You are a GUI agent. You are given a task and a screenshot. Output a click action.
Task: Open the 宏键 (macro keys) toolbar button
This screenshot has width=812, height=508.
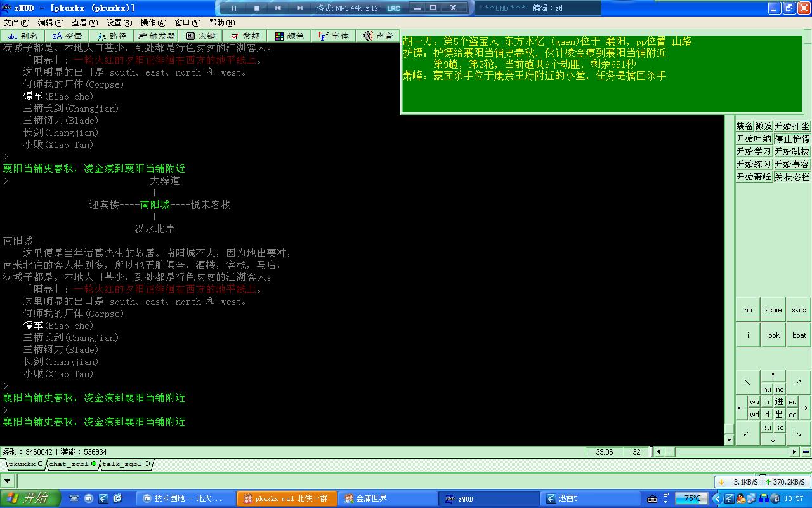coord(200,36)
